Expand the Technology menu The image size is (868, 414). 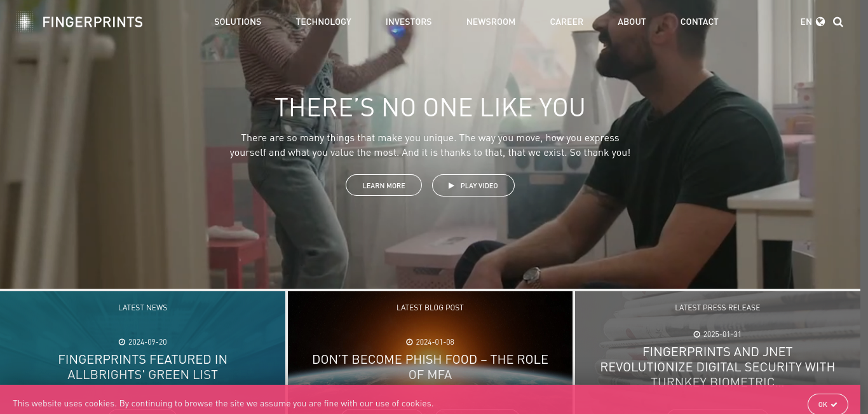point(323,22)
